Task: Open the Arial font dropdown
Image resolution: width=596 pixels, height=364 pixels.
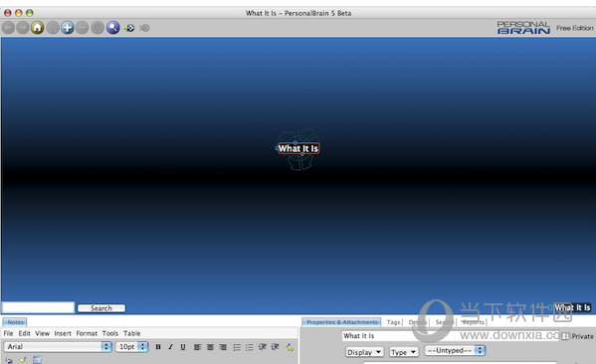Action: [58, 346]
